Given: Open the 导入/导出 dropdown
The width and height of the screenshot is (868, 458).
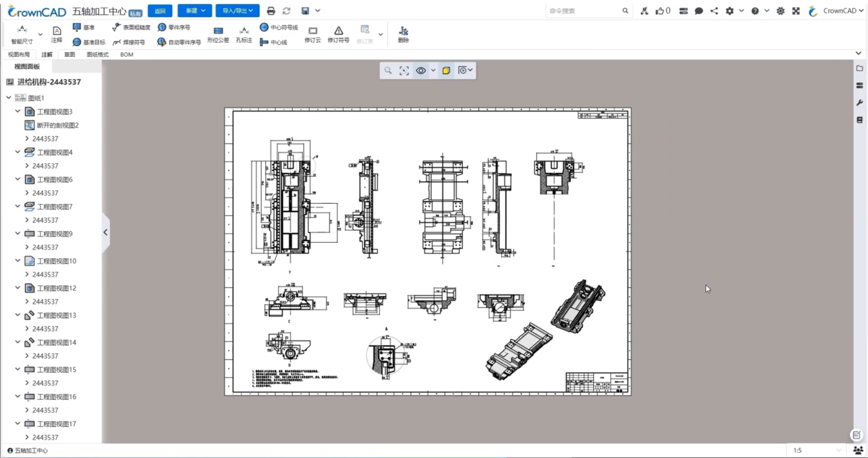Looking at the screenshot, I should [237, 11].
